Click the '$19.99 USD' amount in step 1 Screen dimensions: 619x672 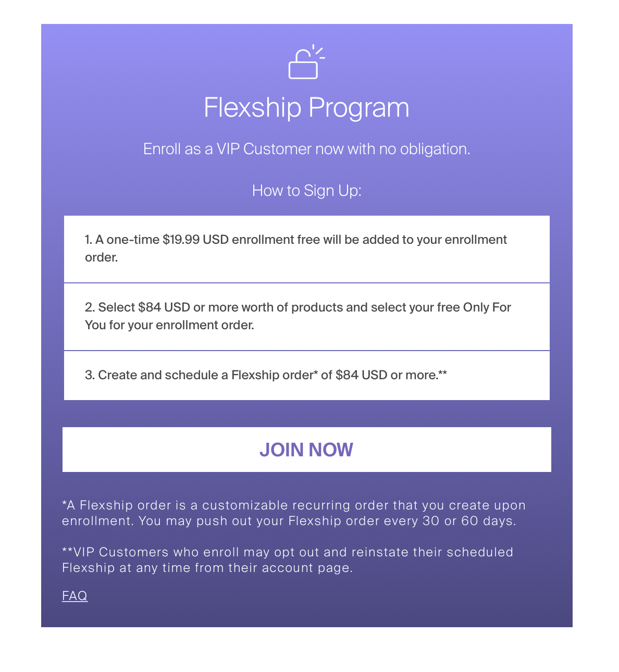coord(195,240)
